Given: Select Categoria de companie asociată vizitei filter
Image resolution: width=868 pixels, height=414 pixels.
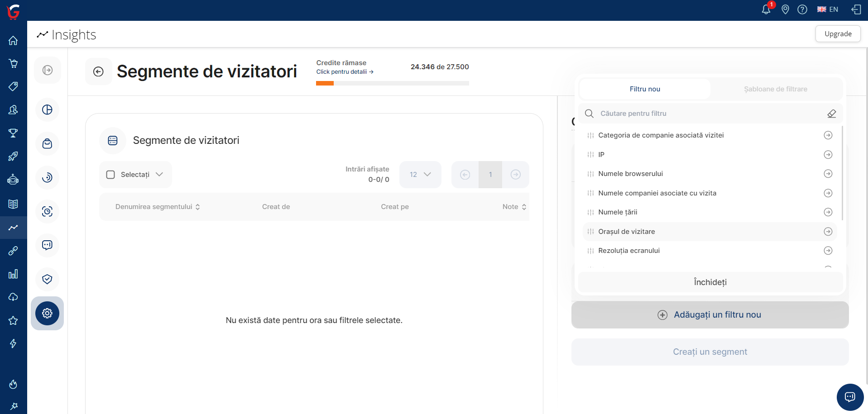Looking at the screenshot, I should click(x=710, y=135).
